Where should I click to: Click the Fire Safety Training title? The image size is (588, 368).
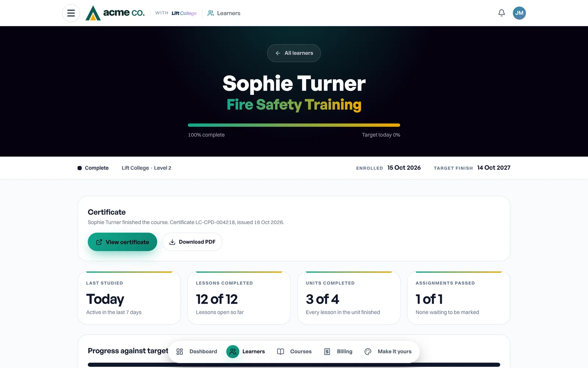click(294, 105)
